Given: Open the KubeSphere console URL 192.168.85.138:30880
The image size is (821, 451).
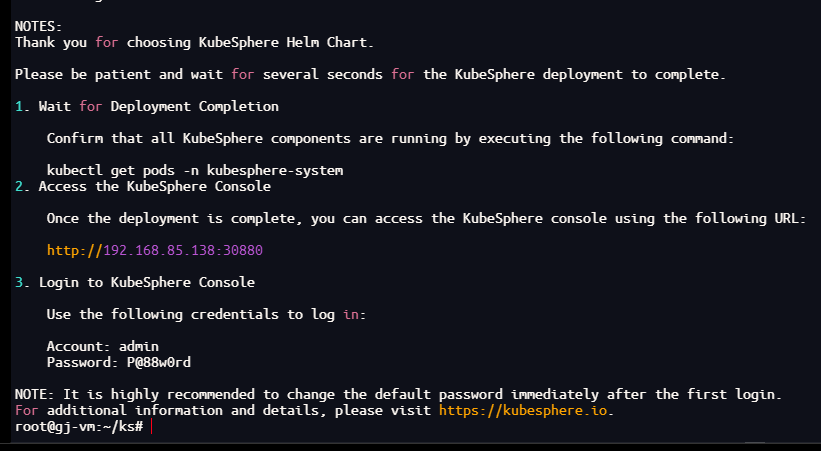Looking at the screenshot, I should tap(182, 250).
